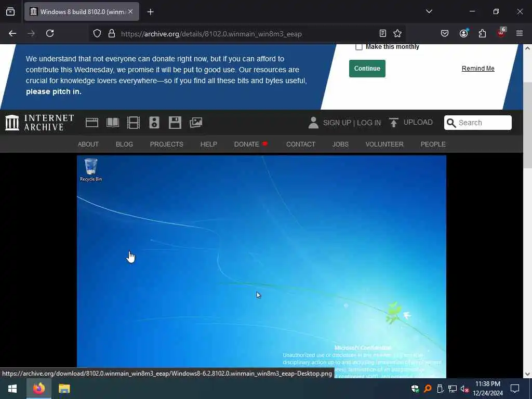
Task: Toggle reader view icon
Action: (x=383, y=33)
